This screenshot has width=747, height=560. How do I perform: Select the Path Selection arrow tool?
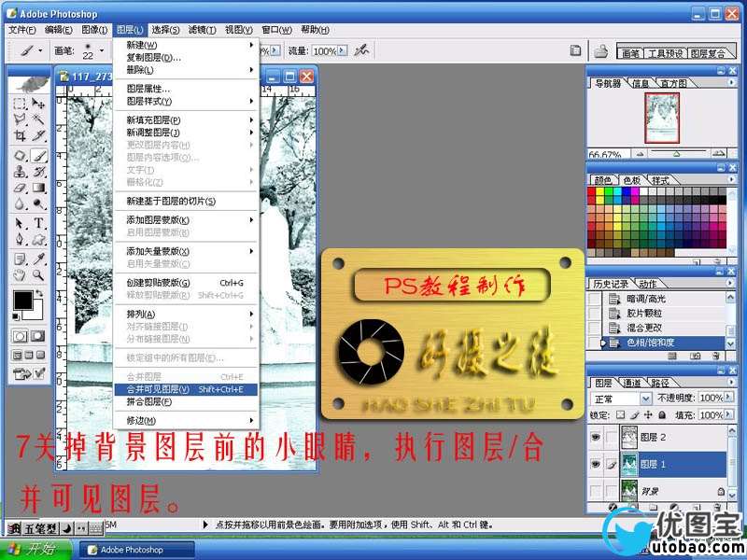20,223
